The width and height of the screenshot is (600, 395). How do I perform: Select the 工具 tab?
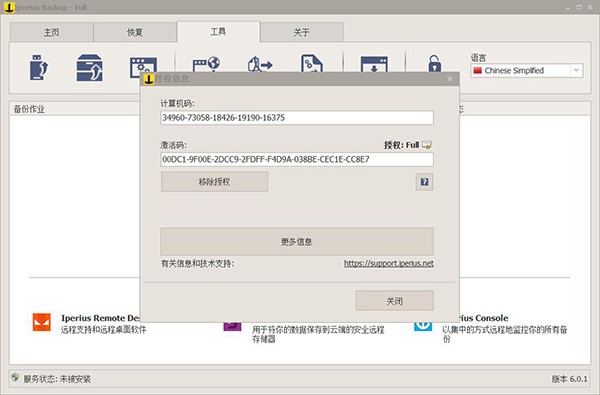point(218,32)
